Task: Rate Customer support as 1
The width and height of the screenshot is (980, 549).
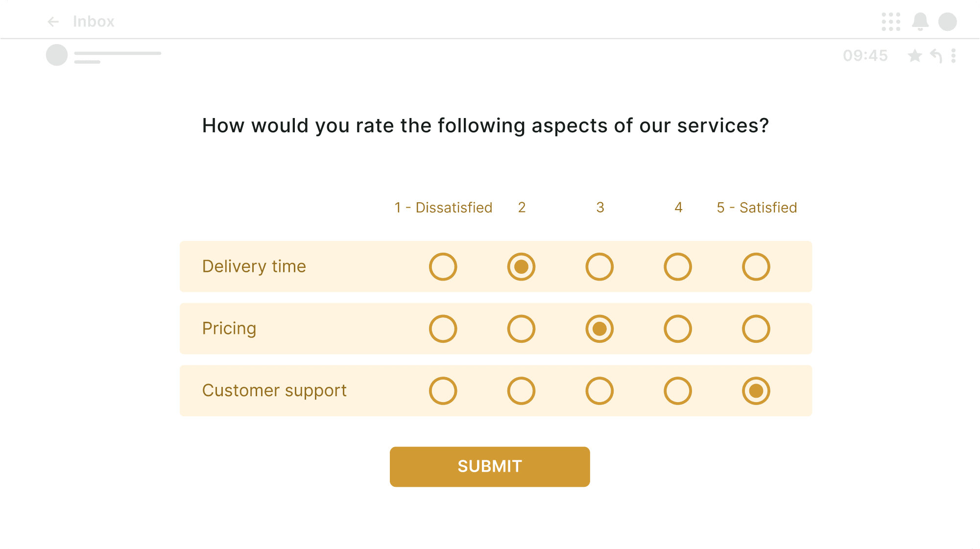Action: (x=443, y=391)
